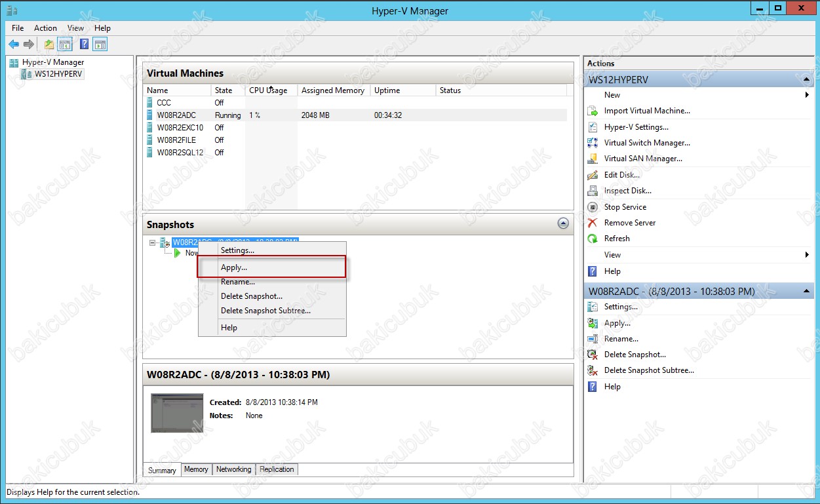Image resolution: width=820 pixels, height=504 pixels.
Task: Sort virtual machines by Name column
Action: click(177, 90)
